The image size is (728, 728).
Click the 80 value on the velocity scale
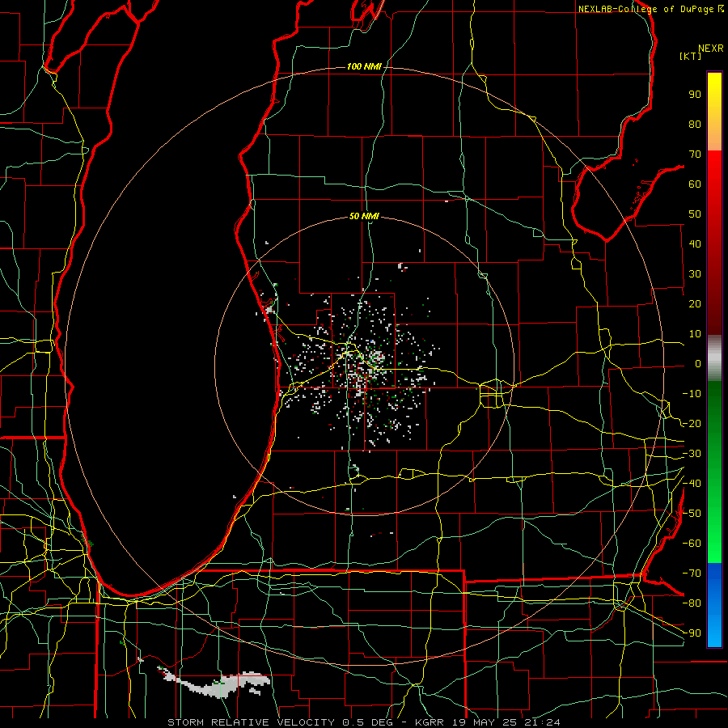[x=695, y=125]
